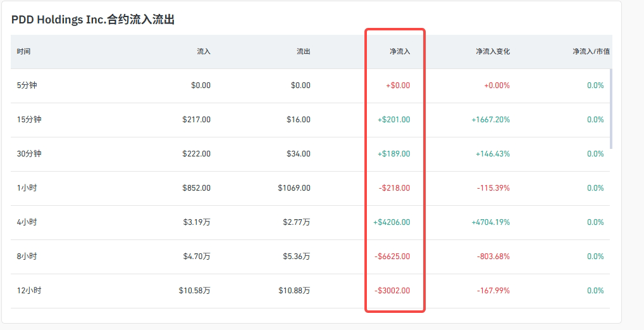Click net inflow change +146.43%
The height and width of the screenshot is (330, 644).
493,153
